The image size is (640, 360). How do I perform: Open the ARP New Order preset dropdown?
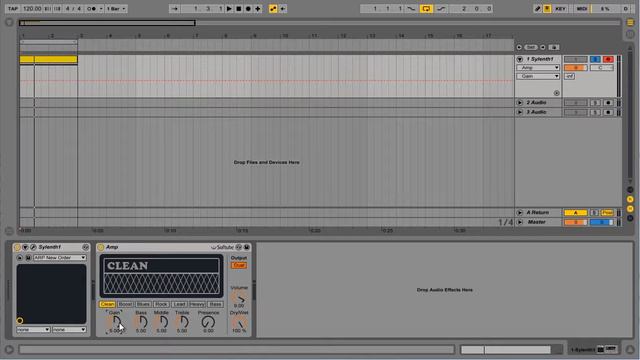pyautogui.click(x=60, y=258)
